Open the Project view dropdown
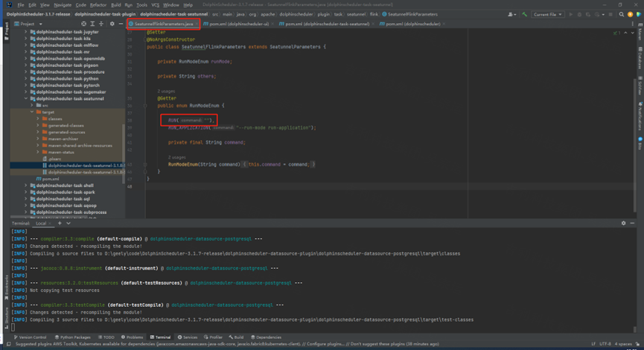The image size is (644, 350). coord(27,24)
